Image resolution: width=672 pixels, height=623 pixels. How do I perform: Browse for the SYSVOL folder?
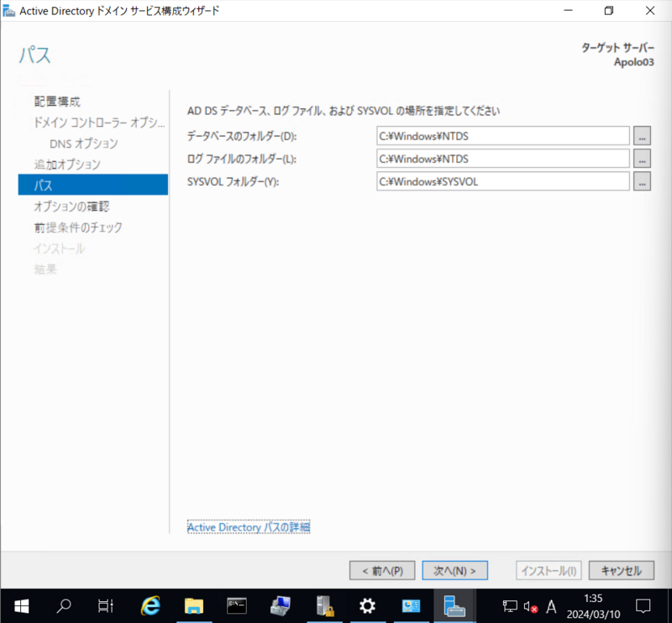point(642,181)
